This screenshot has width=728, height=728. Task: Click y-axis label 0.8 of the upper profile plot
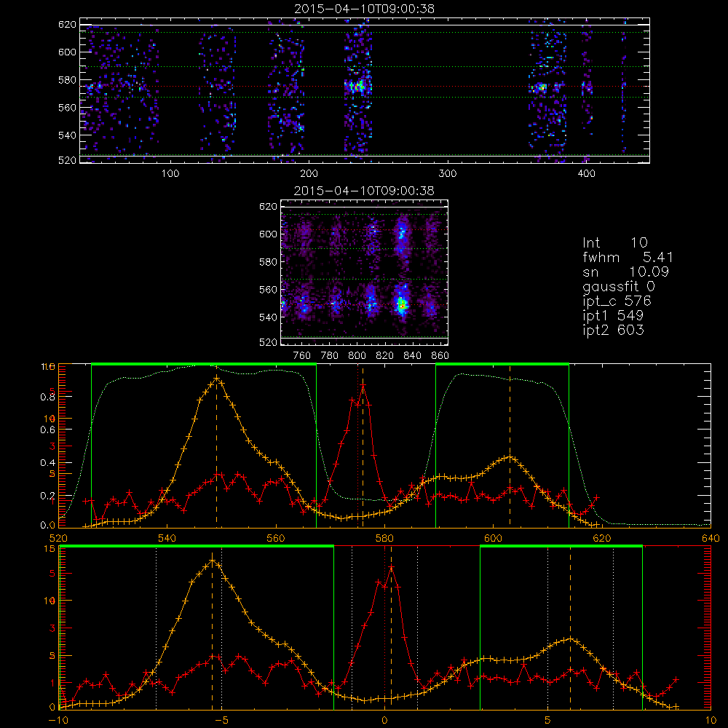pos(49,397)
